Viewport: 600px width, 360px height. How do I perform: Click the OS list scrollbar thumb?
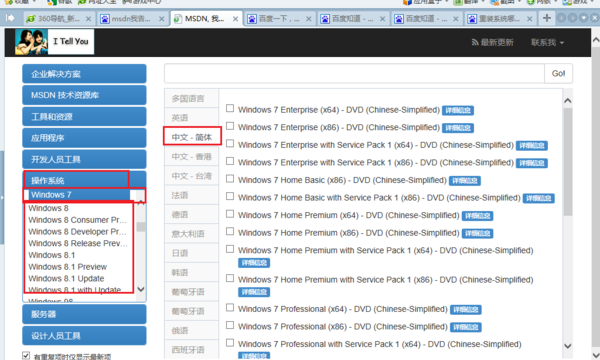point(141,226)
